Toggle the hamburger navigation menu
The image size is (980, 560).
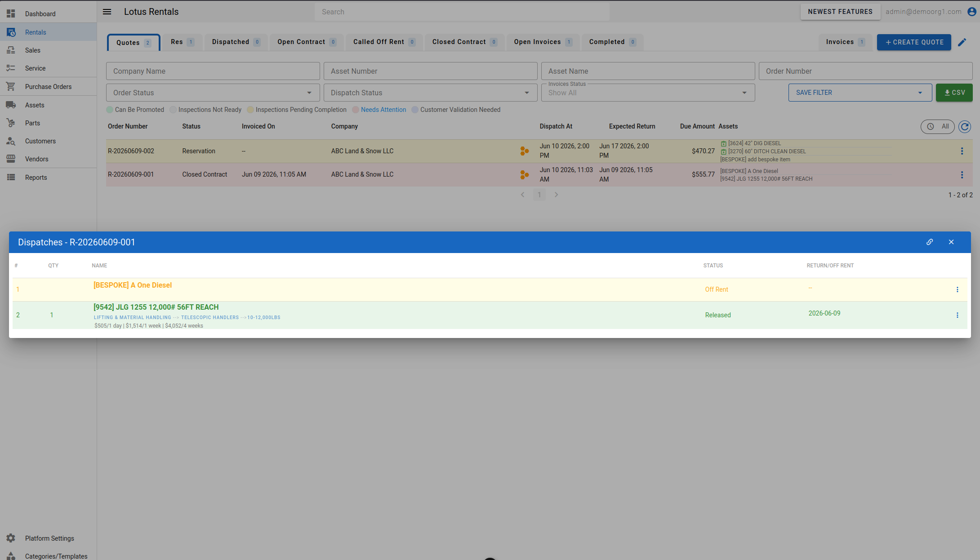point(107,12)
